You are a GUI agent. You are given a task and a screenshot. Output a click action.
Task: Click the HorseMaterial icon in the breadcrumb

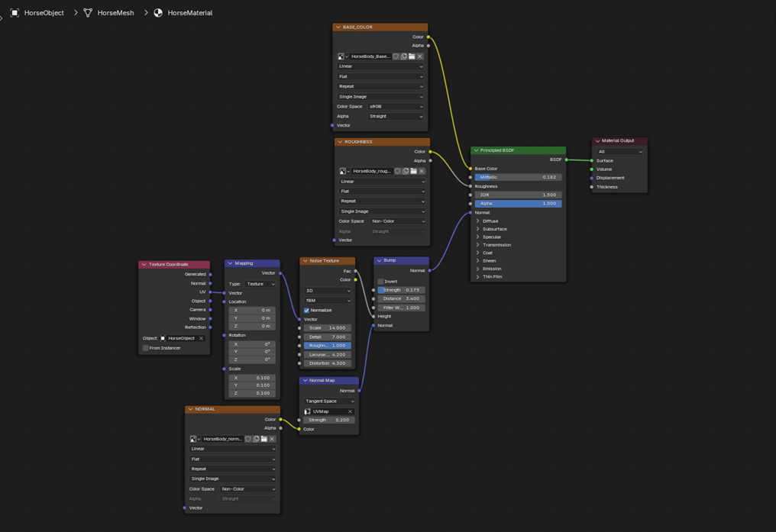click(x=158, y=13)
